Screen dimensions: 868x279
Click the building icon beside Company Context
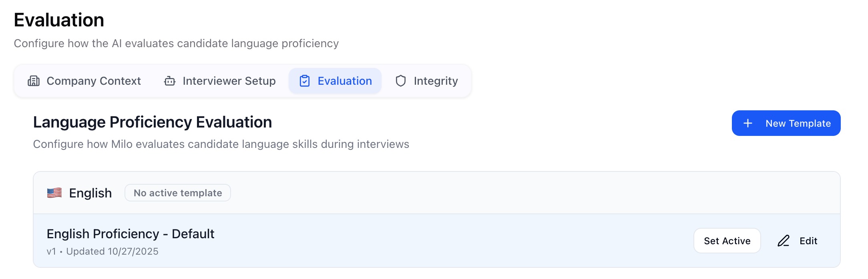34,81
